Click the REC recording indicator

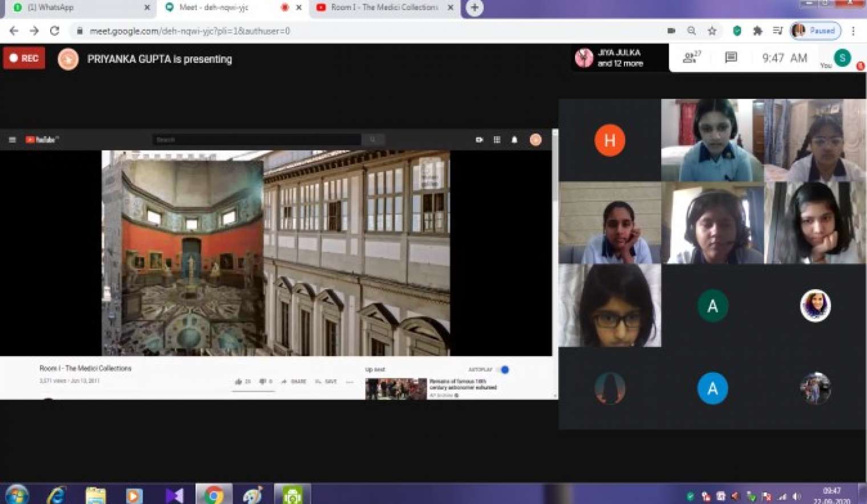pyautogui.click(x=24, y=58)
